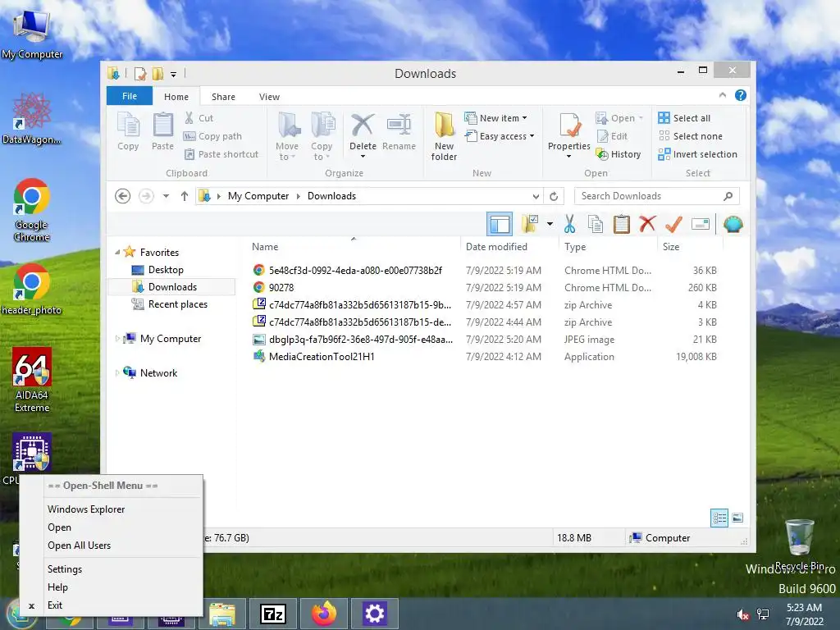The image size is (840, 630).
Task: Click the Copy pages icon in Classic Explorer toolbar
Action: (596, 224)
